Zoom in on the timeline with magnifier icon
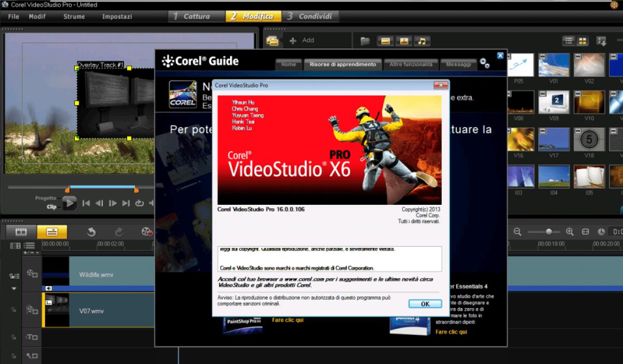 [570, 232]
